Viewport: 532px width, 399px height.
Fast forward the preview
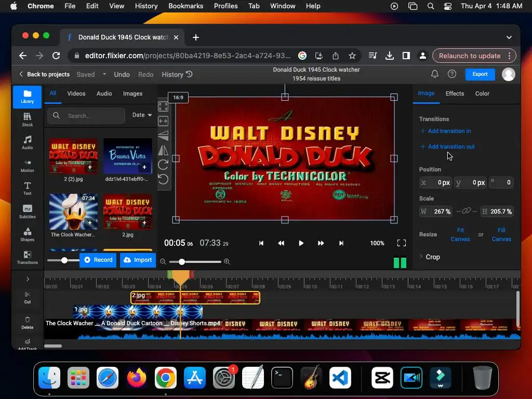(321, 243)
